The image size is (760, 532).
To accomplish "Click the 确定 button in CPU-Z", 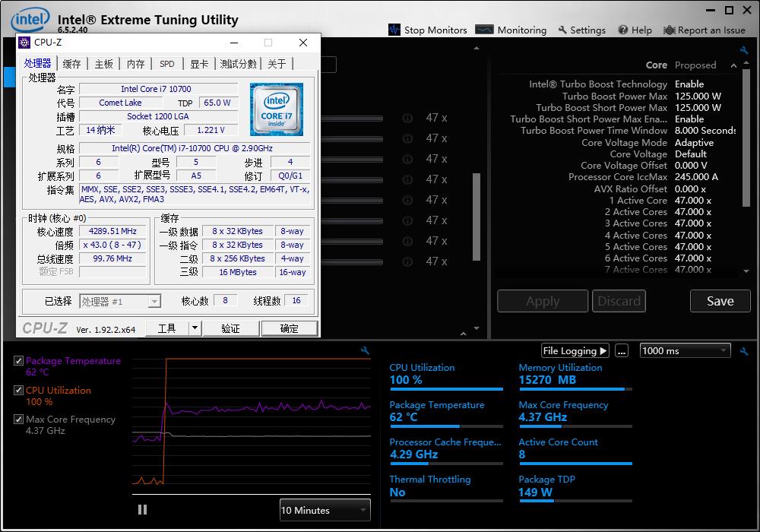I will pyautogui.click(x=290, y=328).
